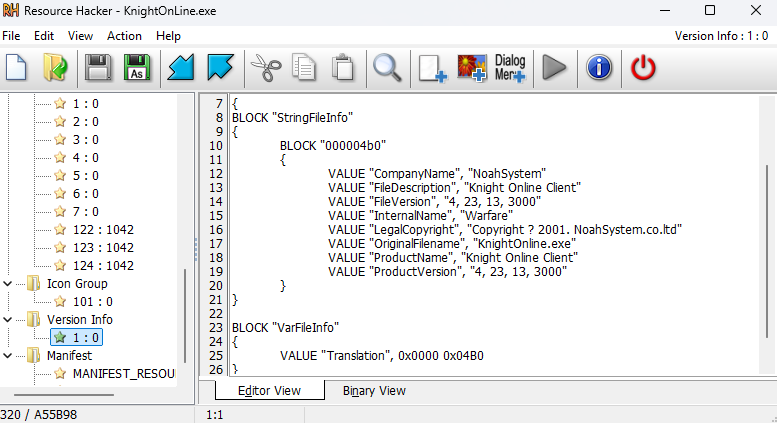This screenshot has width=777, height=423.
Task: Cut selection with scissors icon
Action: tap(266, 68)
